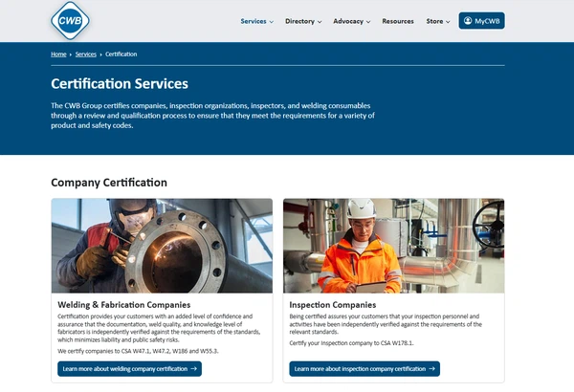Go to the Resources menu item

(398, 21)
